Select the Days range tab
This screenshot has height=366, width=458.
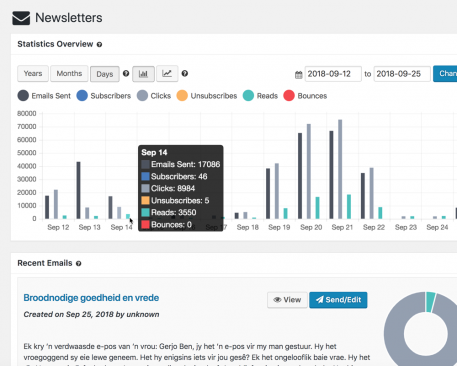coord(105,74)
